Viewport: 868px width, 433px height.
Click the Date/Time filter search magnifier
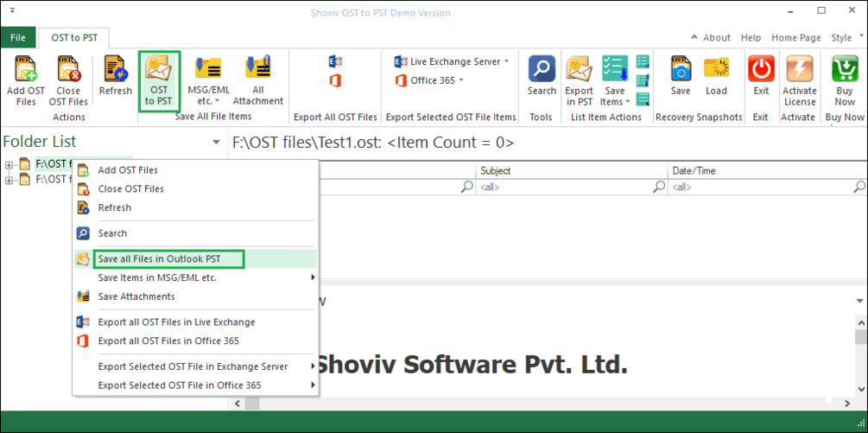point(859,188)
